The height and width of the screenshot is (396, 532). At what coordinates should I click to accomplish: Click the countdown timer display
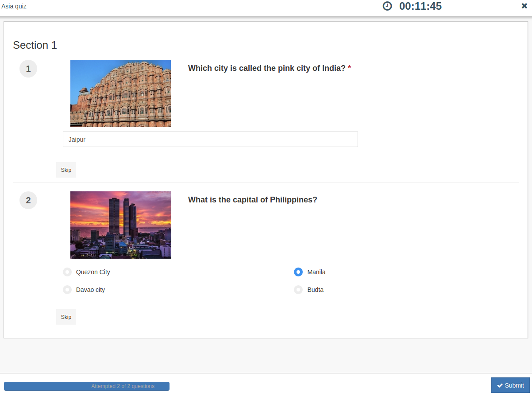[420, 6]
